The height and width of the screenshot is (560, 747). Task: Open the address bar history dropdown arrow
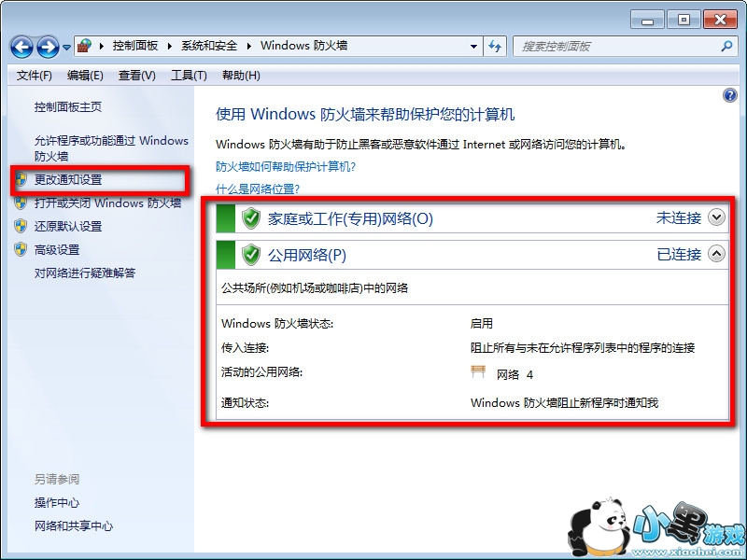tap(473, 46)
